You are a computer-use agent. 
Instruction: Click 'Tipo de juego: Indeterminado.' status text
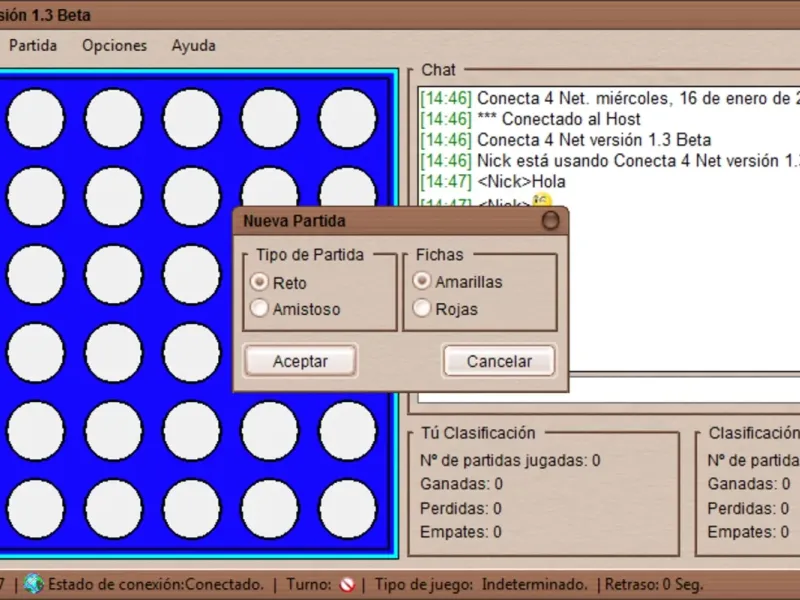tap(481, 584)
